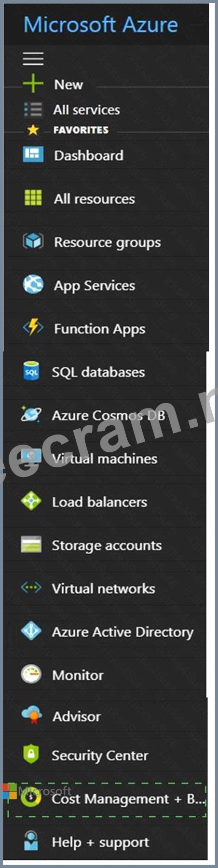Open the Dashboard tile icon
Viewport: 218px width, 868px height.
click(x=33, y=155)
